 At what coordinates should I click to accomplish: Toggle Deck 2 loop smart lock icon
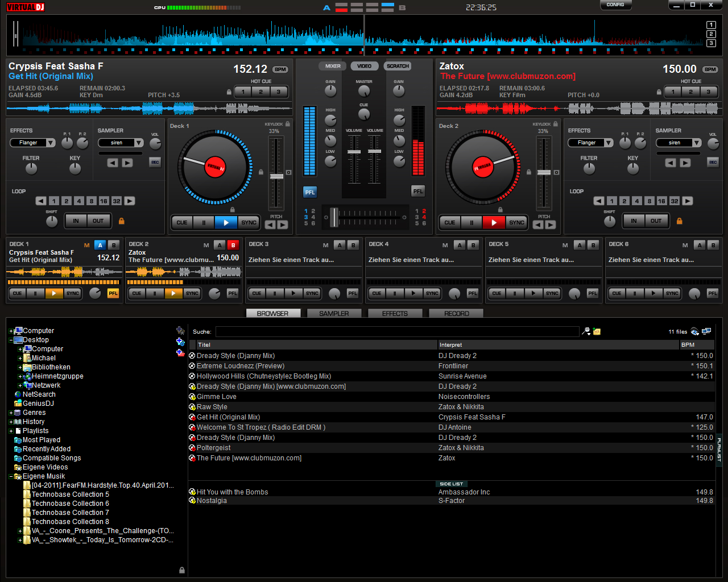(679, 221)
